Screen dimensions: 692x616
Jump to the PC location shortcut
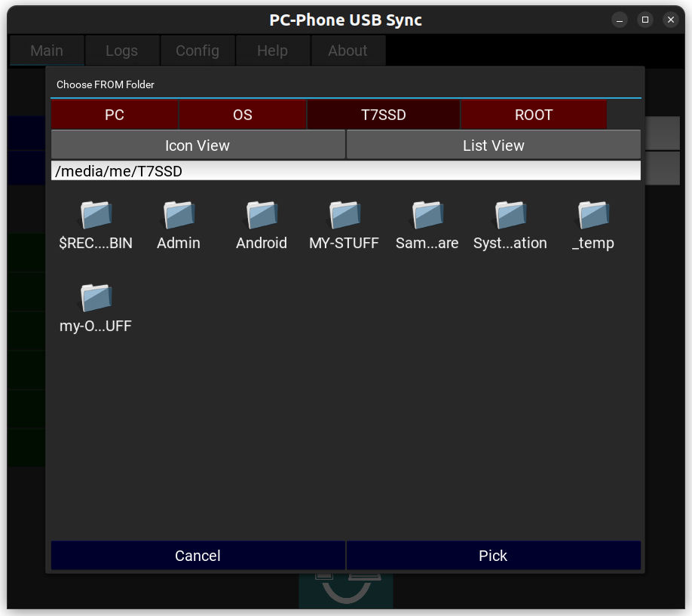(115, 115)
